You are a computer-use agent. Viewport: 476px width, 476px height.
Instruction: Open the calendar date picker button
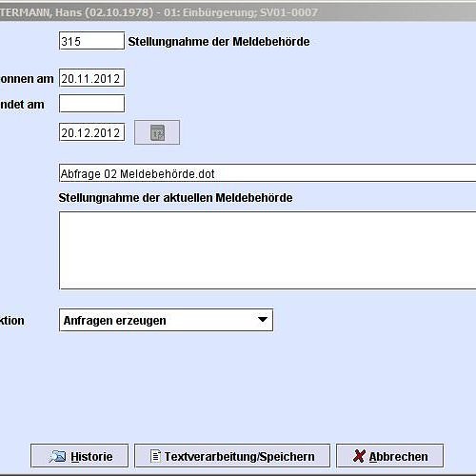point(157,132)
